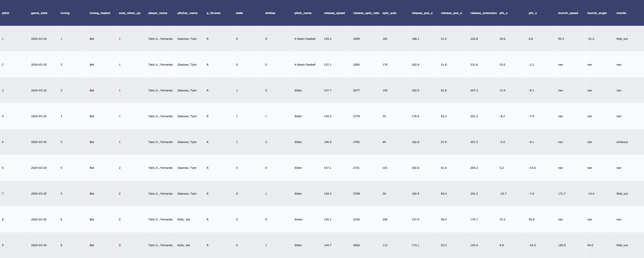Viewport: 644px width, 258px height.
Task: Click the 171.7 launch speed cell
Action: [x=562, y=194]
